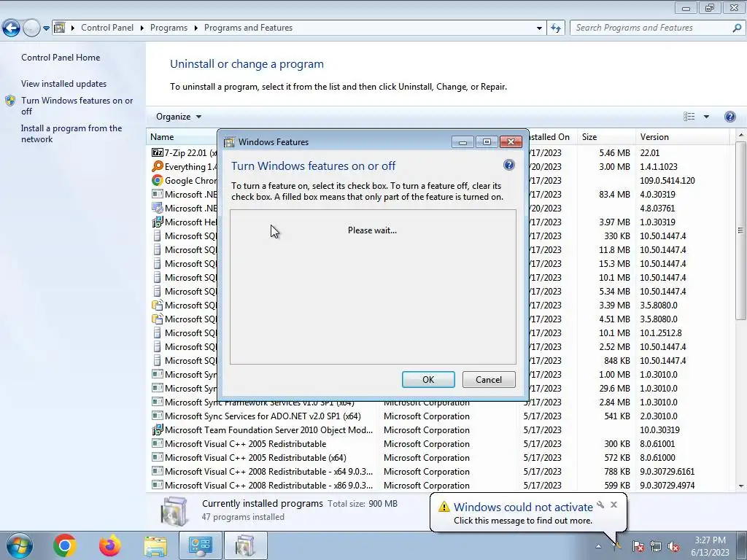747x560 pixels.
Task: Open the recent pages dropdown arrow
Action: (46, 28)
